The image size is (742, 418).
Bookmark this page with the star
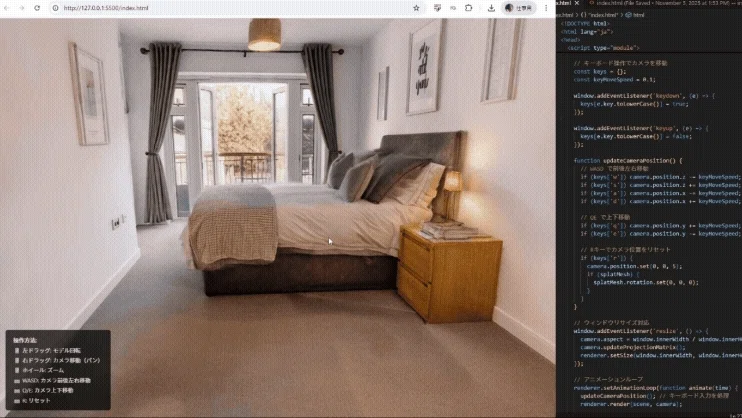pos(416,8)
